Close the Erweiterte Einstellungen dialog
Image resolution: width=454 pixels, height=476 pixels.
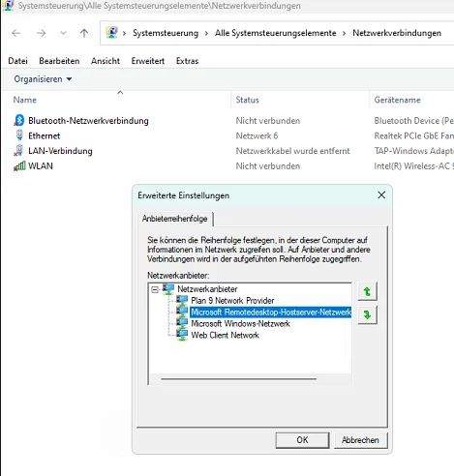point(381,195)
